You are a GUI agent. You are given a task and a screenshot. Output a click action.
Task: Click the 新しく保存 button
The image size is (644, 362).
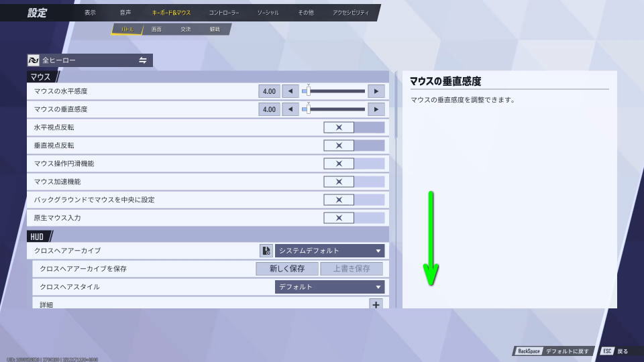[287, 269]
